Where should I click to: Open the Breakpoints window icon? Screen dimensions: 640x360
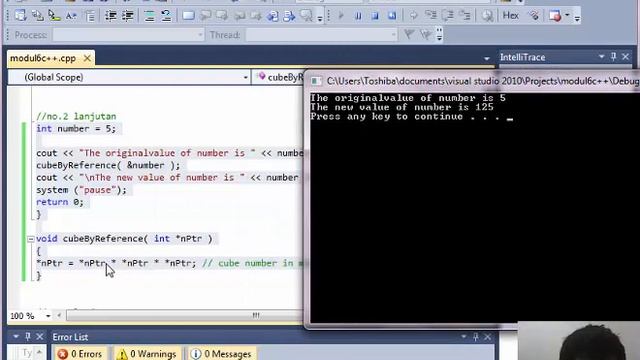pyautogui.click(x=555, y=16)
